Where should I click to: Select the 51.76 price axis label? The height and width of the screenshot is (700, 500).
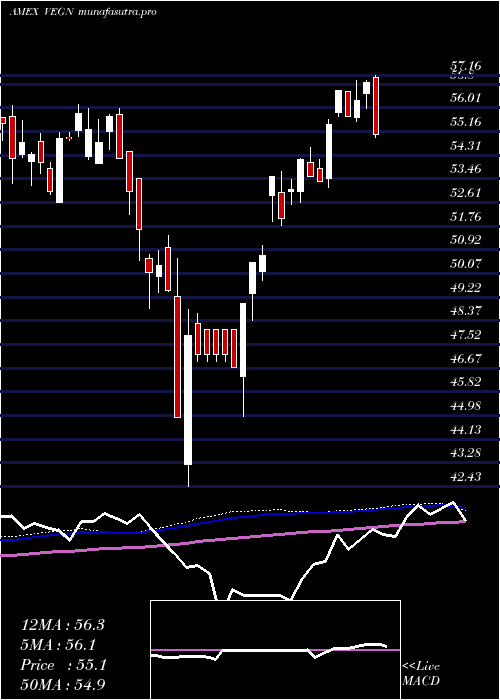[466, 217]
